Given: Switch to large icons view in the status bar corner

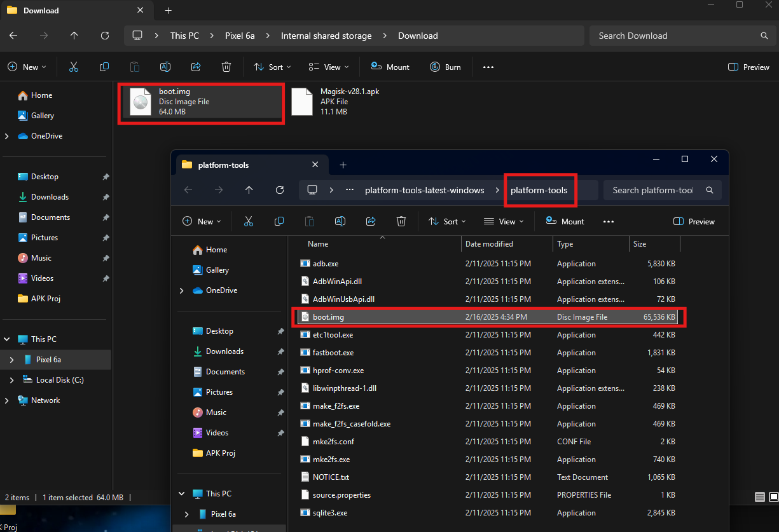Looking at the screenshot, I should (x=772, y=497).
